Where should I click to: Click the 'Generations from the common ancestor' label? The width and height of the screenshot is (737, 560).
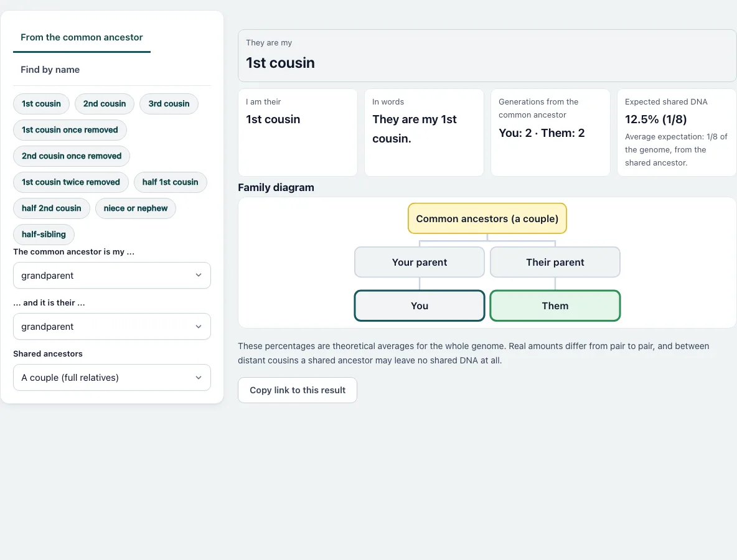pos(538,108)
